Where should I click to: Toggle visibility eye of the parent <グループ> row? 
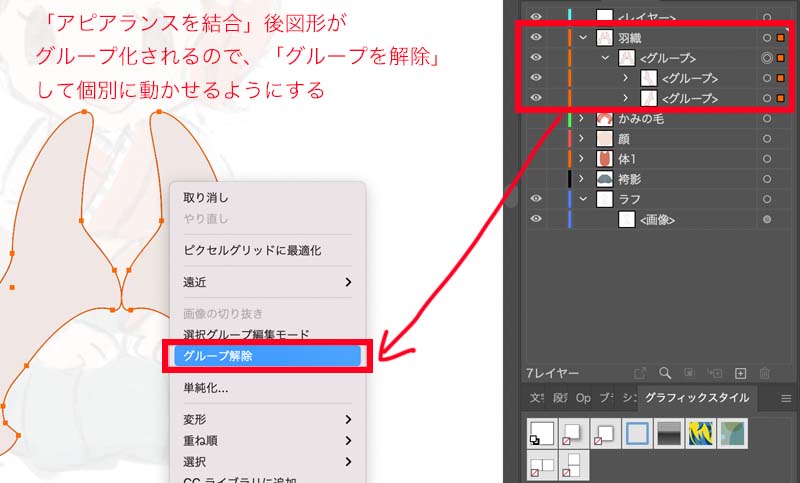(536, 57)
